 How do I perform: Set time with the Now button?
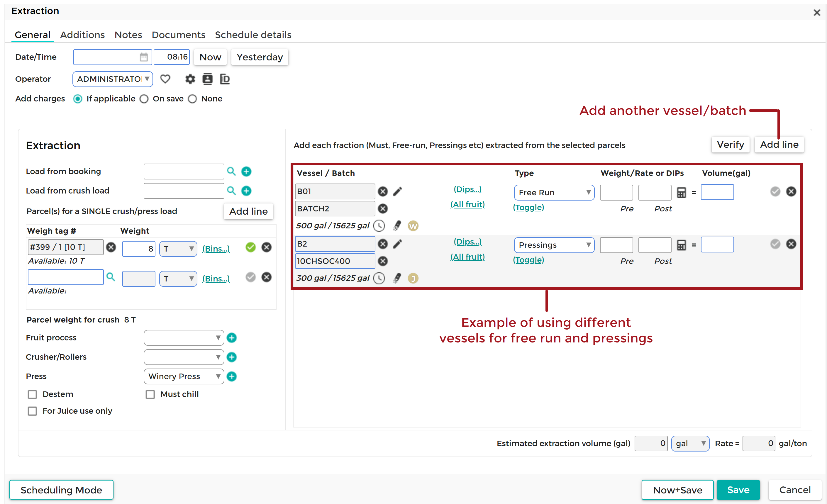[x=211, y=57]
